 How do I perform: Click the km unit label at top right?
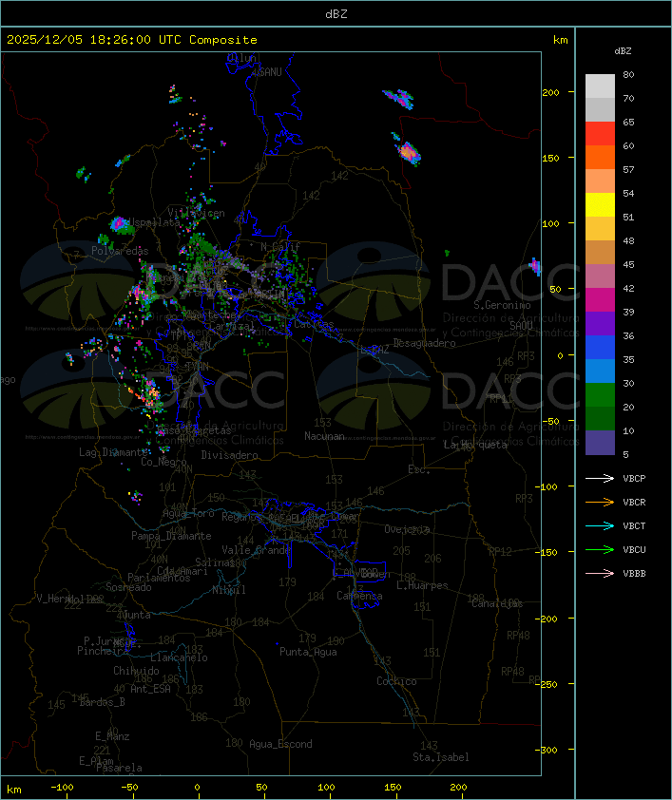pyautogui.click(x=560, y=40)
